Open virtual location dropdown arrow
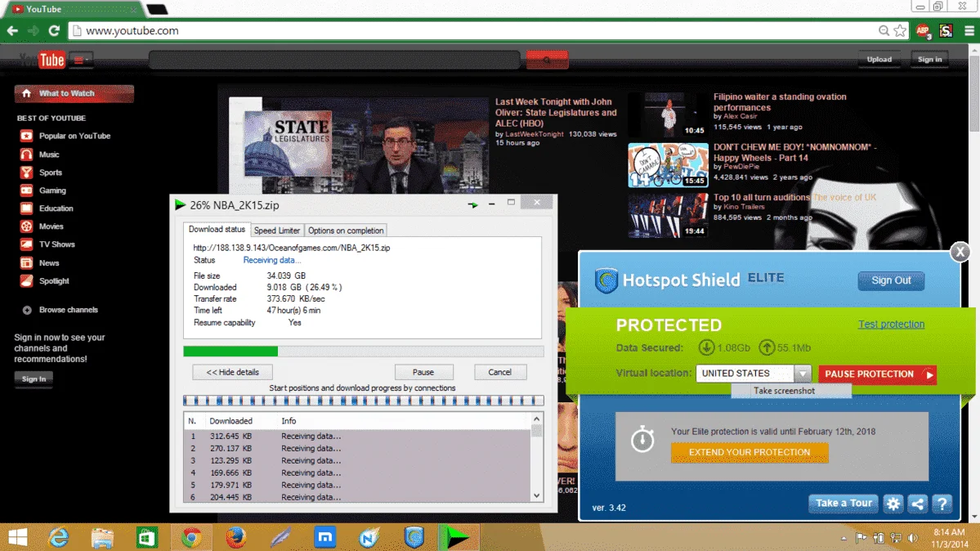This screenshot has height=551, width=980. click(803, 374)
